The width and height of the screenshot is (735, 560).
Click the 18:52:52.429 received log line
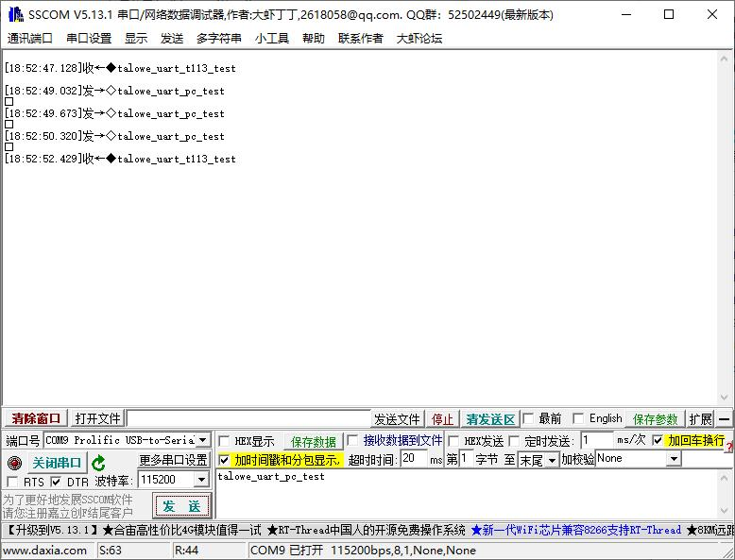(120, 159)
